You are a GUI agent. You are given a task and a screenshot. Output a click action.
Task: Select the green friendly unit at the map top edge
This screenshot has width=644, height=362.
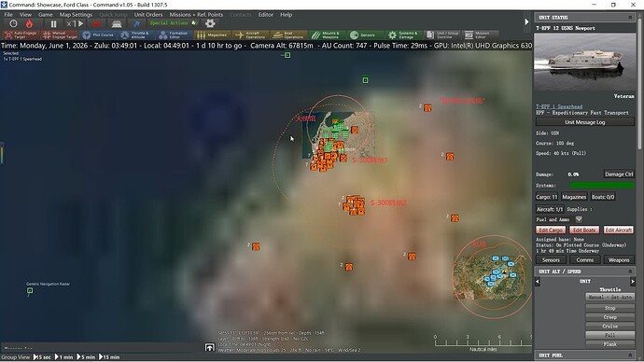point(287,55)
